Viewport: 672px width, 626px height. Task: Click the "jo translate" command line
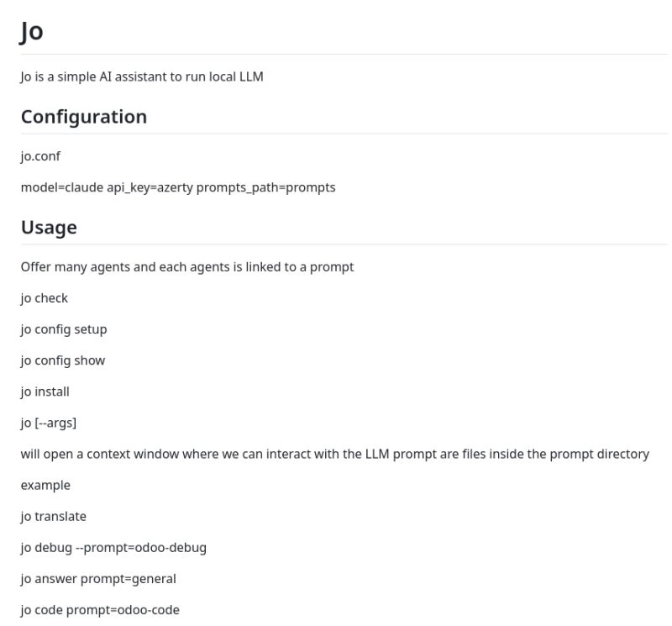point(54,517)
